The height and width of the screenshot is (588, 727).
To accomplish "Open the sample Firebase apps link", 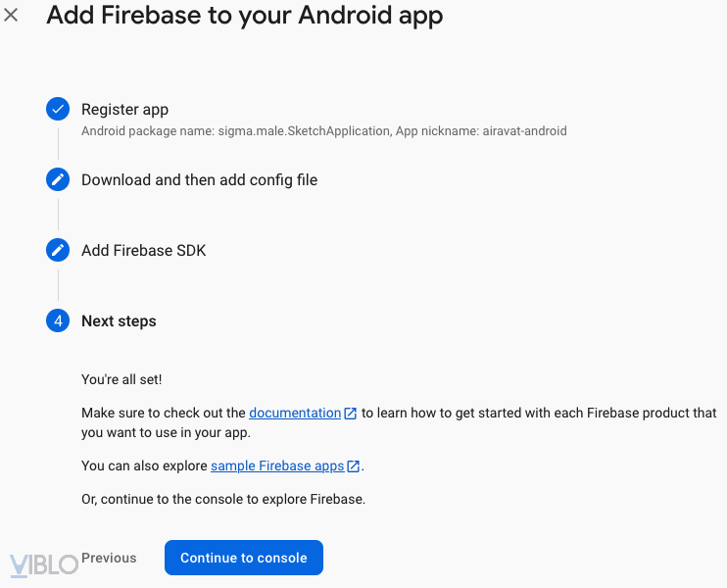I will point(277,466).
